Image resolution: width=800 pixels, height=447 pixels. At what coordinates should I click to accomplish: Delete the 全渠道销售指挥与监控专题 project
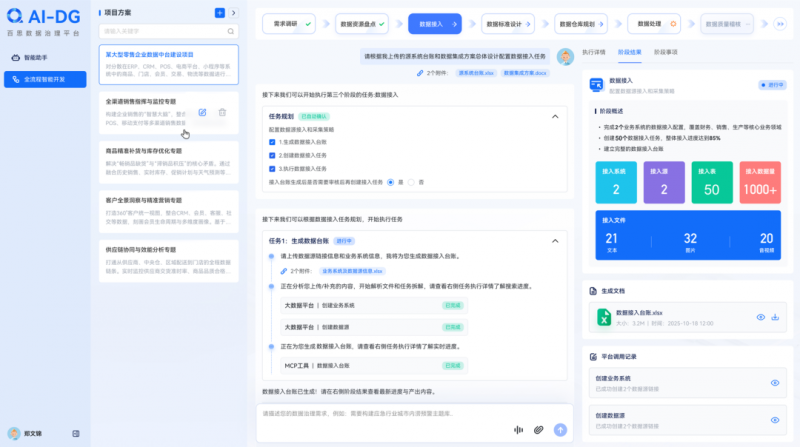[x=222, y=112]
